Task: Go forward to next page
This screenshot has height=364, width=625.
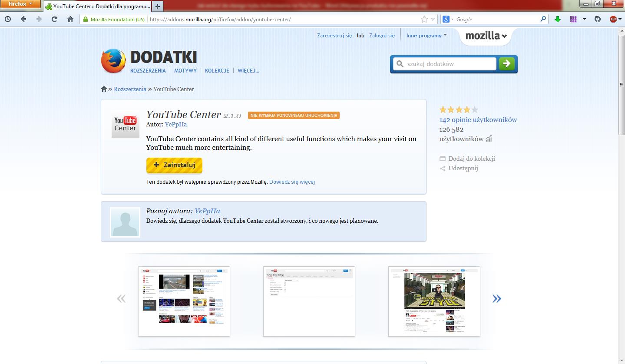Action: point(39,19)
